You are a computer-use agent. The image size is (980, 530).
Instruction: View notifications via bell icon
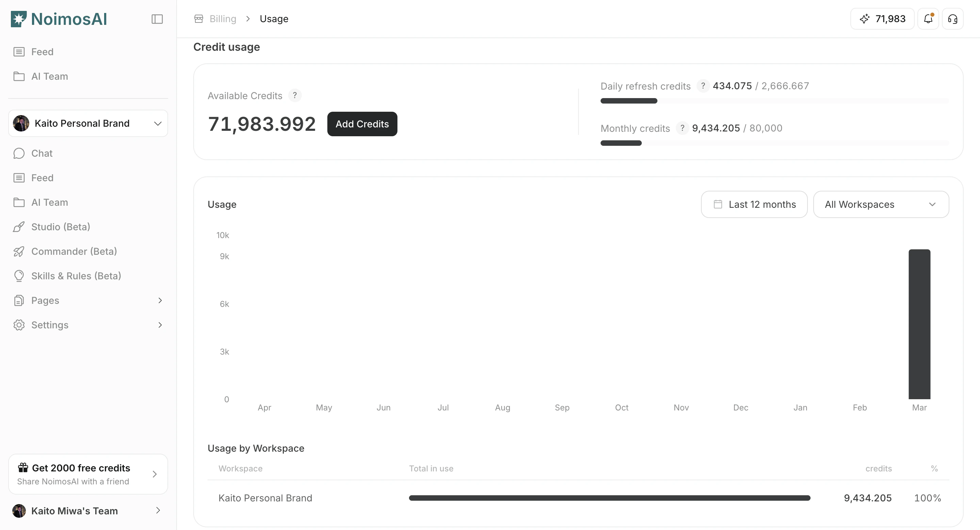[x=928, y=19]
